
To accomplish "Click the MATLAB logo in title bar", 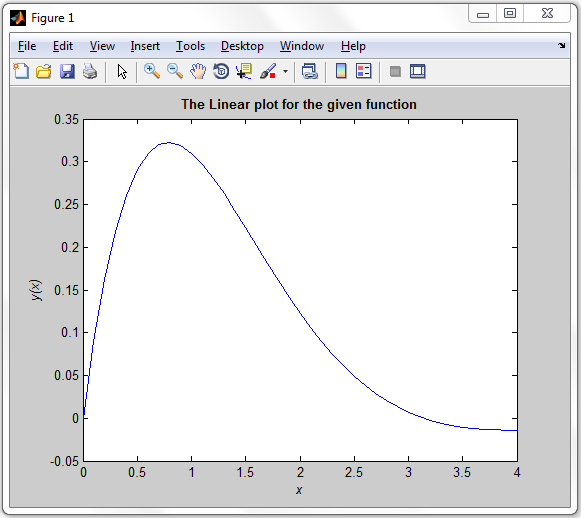I will pos(18,18).
